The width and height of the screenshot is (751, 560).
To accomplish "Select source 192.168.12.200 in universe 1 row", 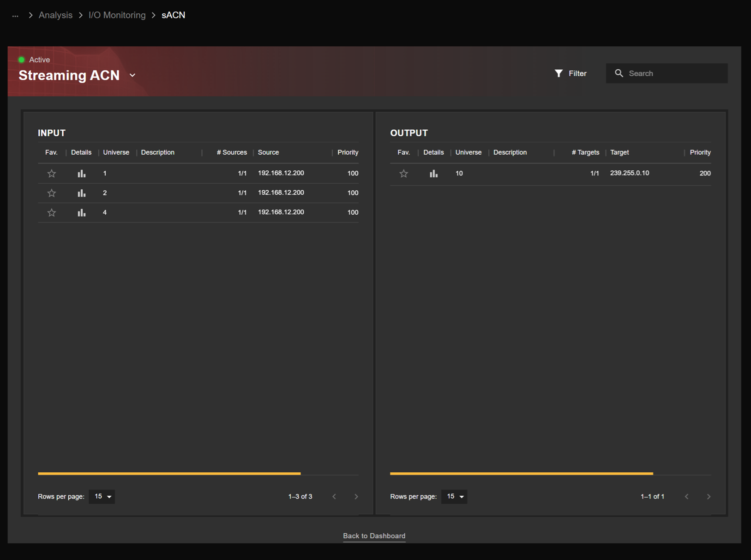I will pos(281,173).
